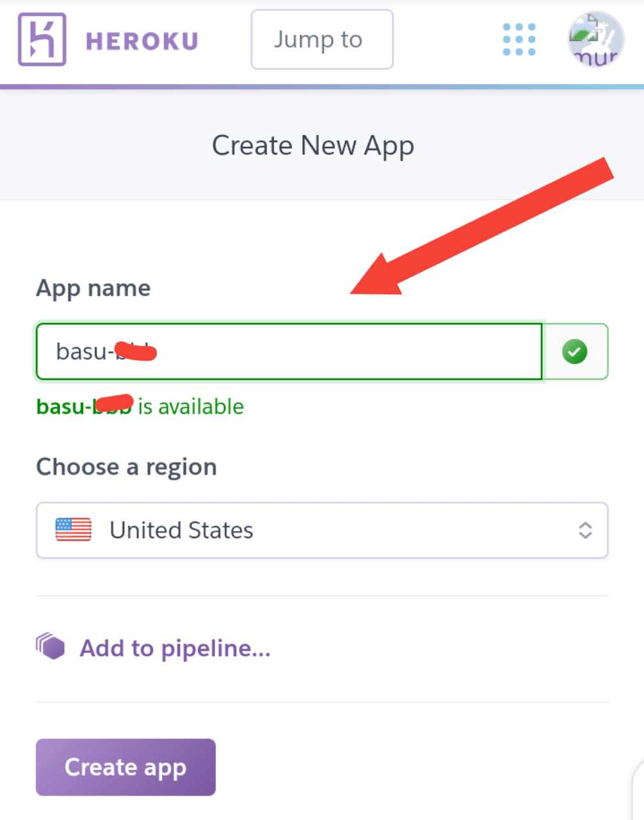
Task: Click the green 'is available' message
Action: click(x=191, y=407)
